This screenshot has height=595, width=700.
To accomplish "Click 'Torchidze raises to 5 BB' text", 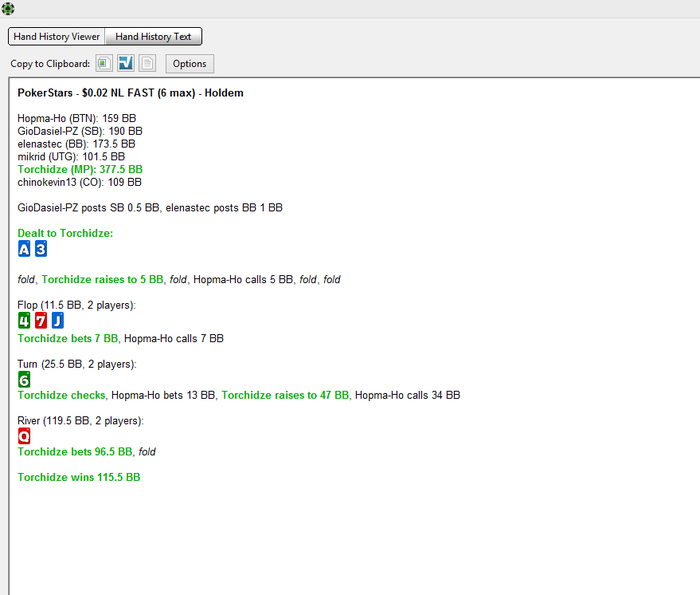I will [x=102, y=279].
